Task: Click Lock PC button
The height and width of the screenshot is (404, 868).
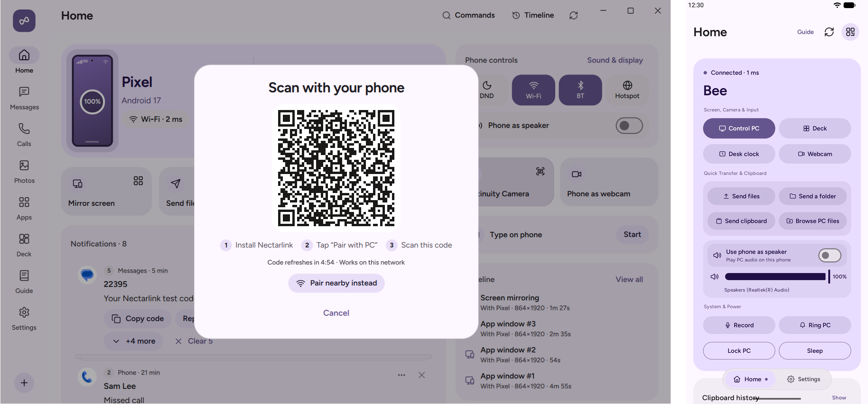Action: [x=739, y=351]
